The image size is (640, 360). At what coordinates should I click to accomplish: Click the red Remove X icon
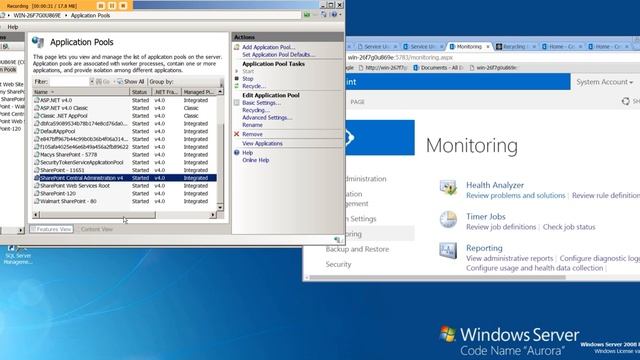pos(236,134)
